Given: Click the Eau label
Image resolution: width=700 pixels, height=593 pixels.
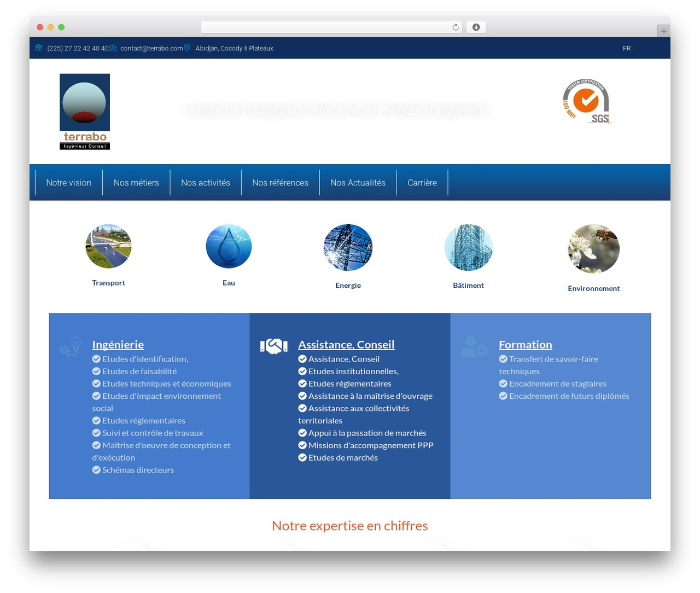Looking at the screenshot, I should click(229, 283).
